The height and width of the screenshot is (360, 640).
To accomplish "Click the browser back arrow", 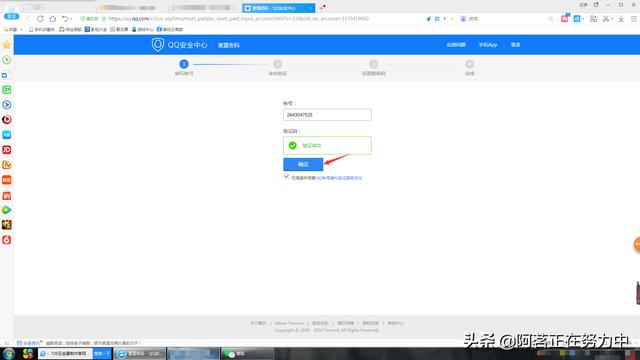I will 28,19.
